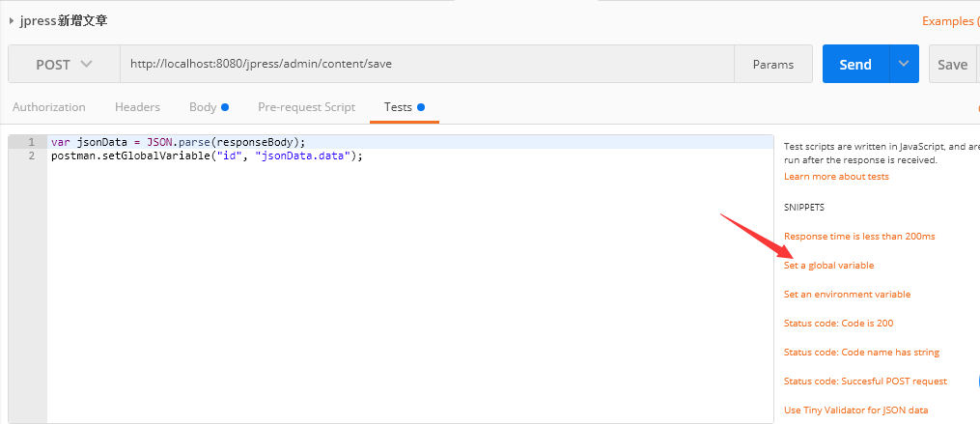Send the request
The height and width of the screenshot is (424, 980).
coord(855,65)
